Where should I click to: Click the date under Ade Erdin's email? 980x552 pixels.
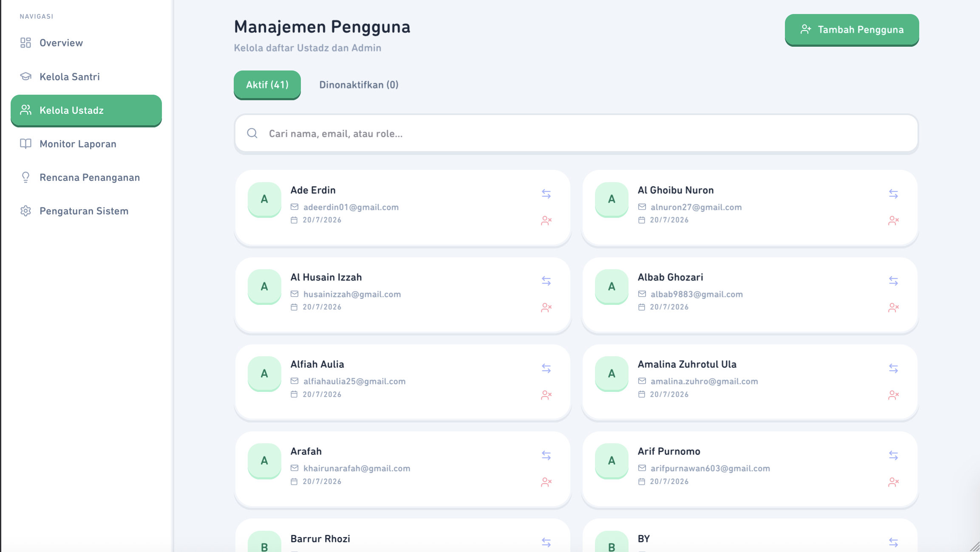[322, 220]
